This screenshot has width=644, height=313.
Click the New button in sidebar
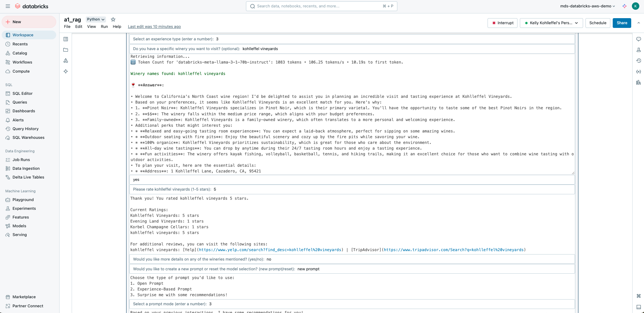[29, 22]
